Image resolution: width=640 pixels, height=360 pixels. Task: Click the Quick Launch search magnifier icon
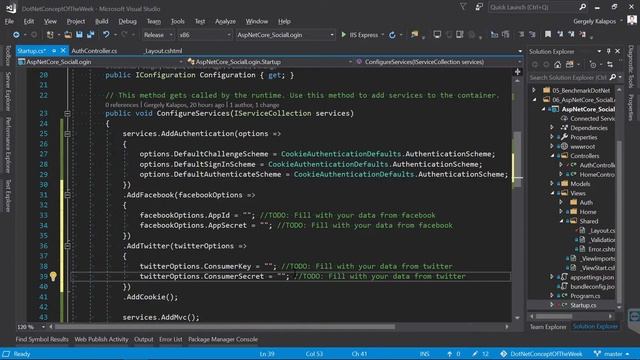point(582,7)
